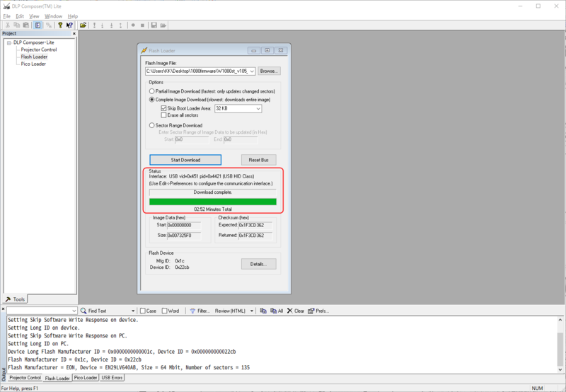Open the View menu
This screenshot has height=392, width=566.
[34, 16]
